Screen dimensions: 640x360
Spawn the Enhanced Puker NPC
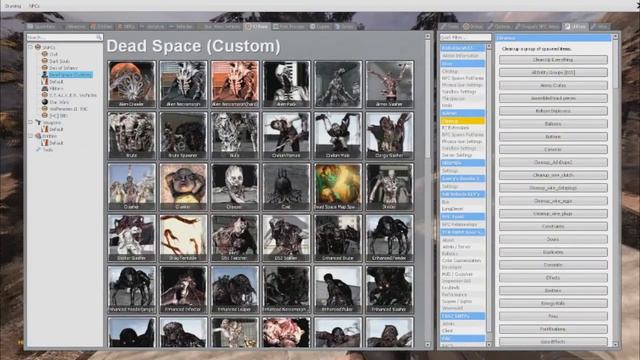coord(338,290)
